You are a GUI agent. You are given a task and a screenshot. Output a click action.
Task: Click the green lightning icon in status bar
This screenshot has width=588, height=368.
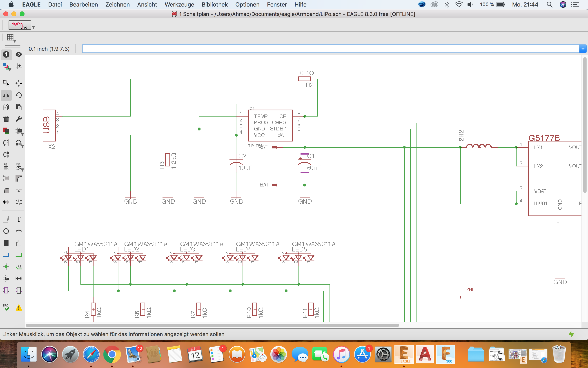click(x=571, y=334)
